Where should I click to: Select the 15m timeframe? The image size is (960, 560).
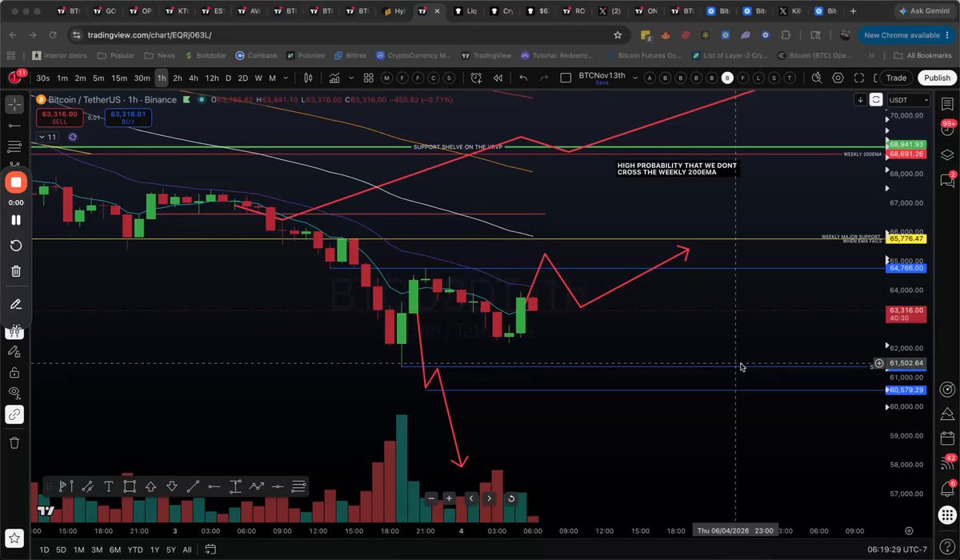click(118, 78)
